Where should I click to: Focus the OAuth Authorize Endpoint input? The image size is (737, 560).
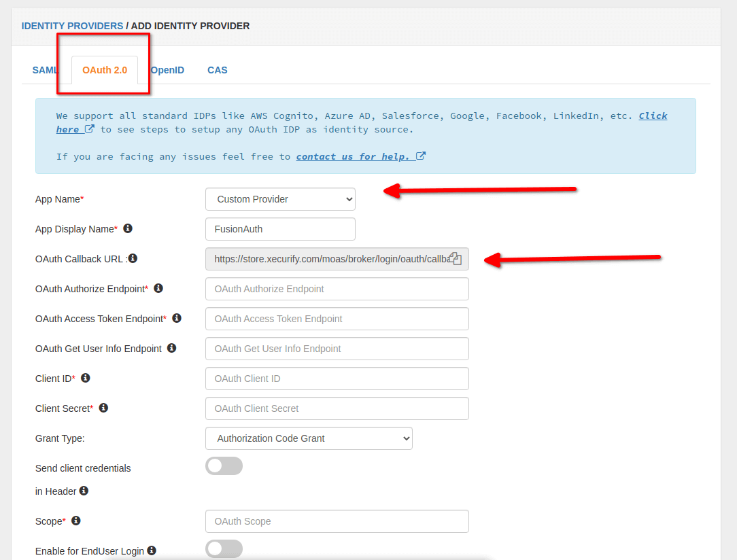pos(337,289)
